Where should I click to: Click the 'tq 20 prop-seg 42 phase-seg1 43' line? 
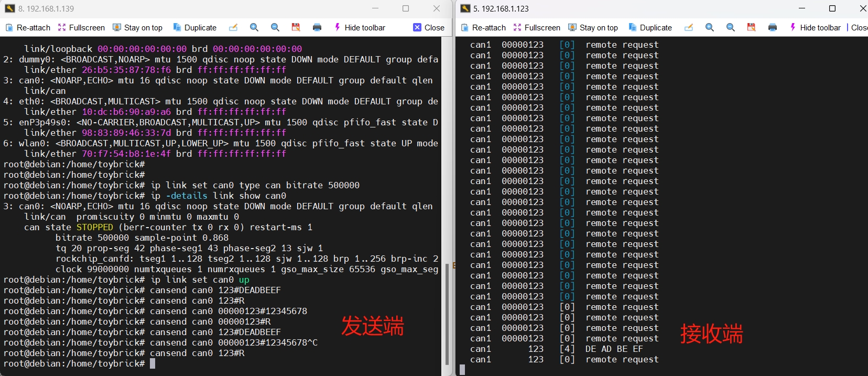tap(189, 248)
